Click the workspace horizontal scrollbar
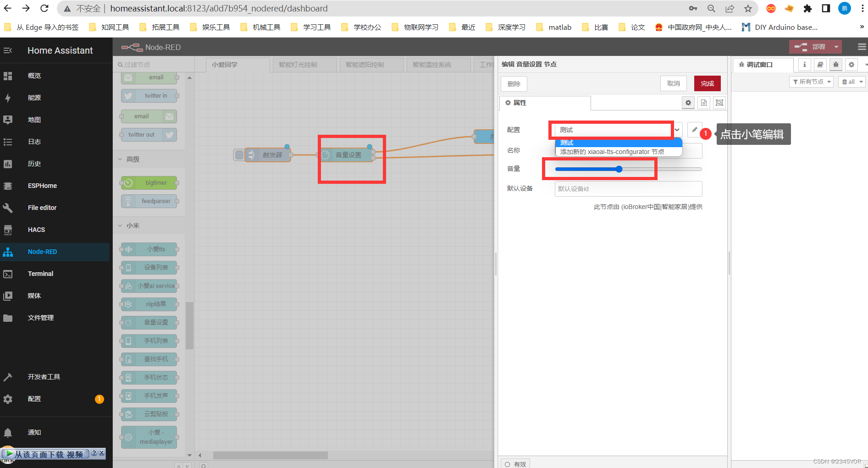This screenshot has width=868, height=468. pos(271,455)
